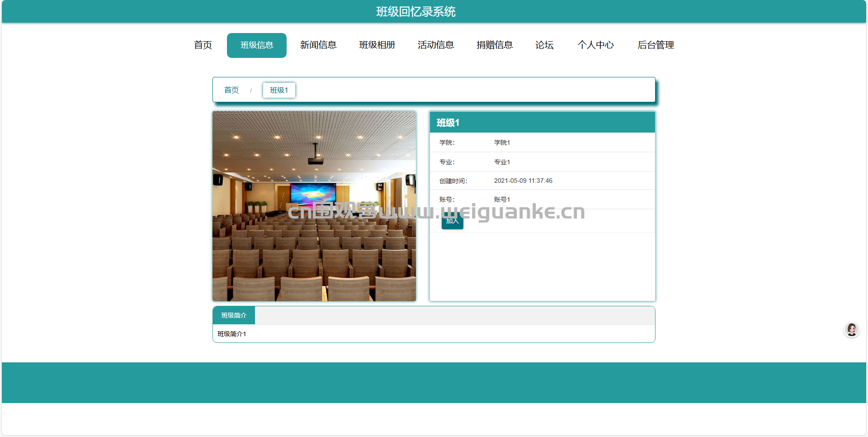The height and width of the screenshot is (437, 868).
Task: Click the 班级简介1 description text
Action: pos(231,334)
